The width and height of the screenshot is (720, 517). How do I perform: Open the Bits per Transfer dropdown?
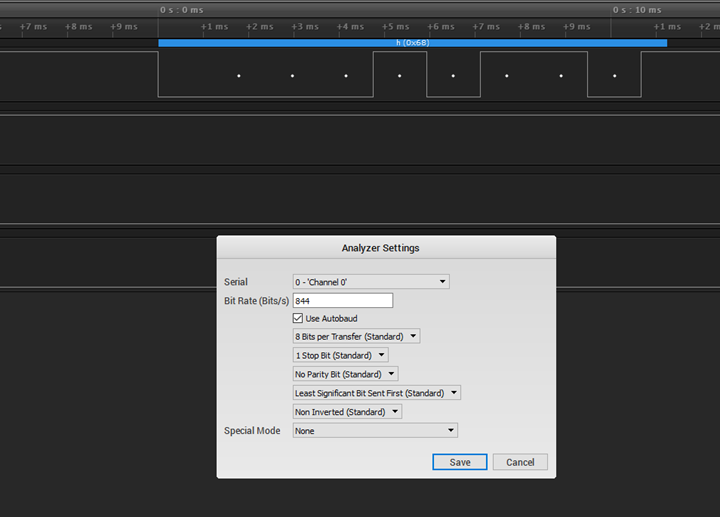356,337
